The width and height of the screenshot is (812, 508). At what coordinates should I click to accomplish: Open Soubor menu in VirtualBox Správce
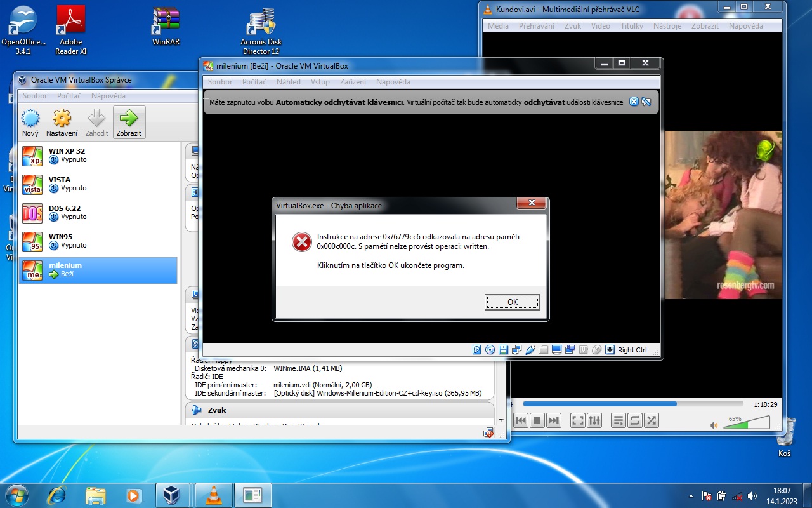coord(35,96)
